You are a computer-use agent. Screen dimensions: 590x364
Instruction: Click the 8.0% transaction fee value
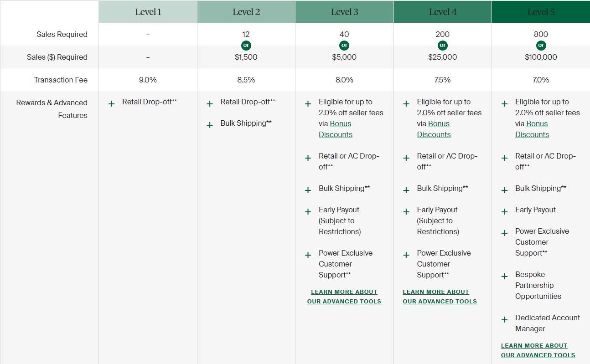344,80
